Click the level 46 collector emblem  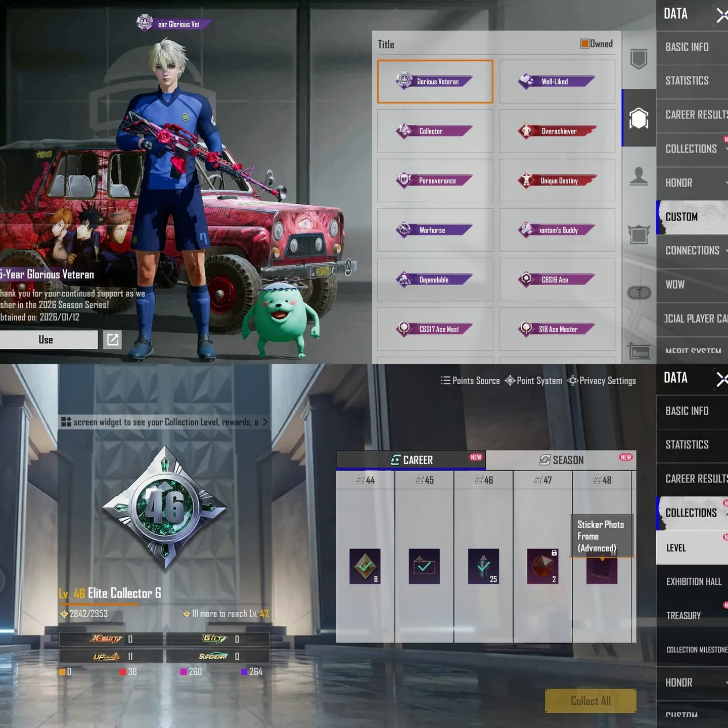pos(165,508)
